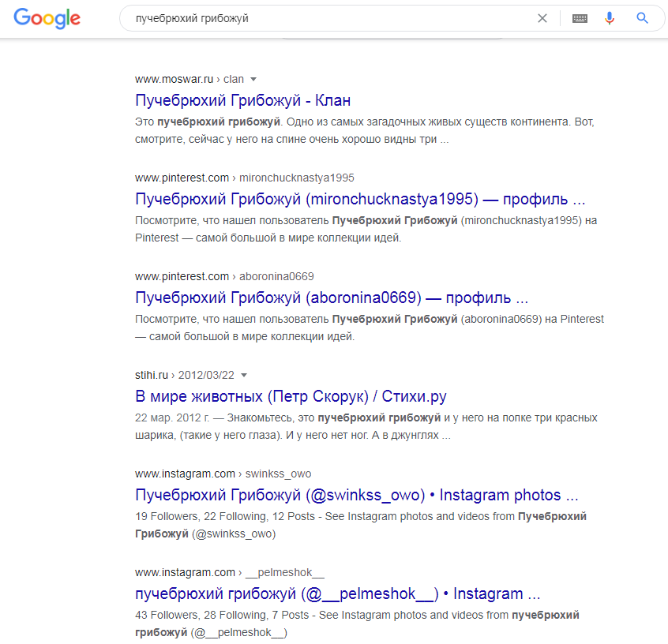Clear the search query with the X icon
The height and width of the screenshot is (644, 668).
542,18
